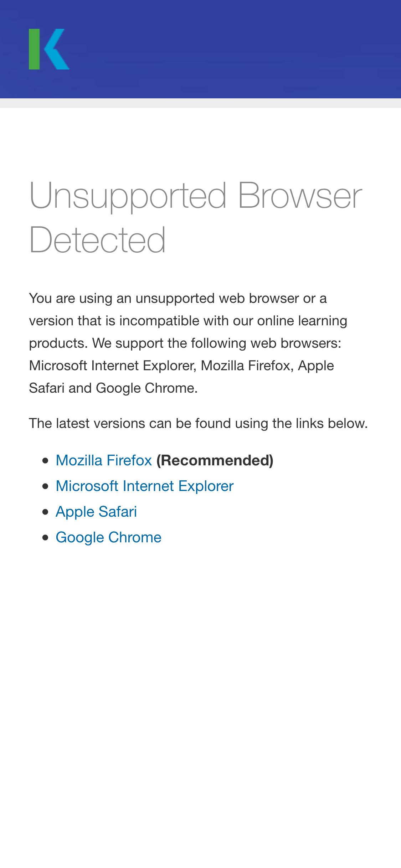Visit the Safari browser page link
The width and height of the screenshot is (401, 868).
(x=96, y=511)
